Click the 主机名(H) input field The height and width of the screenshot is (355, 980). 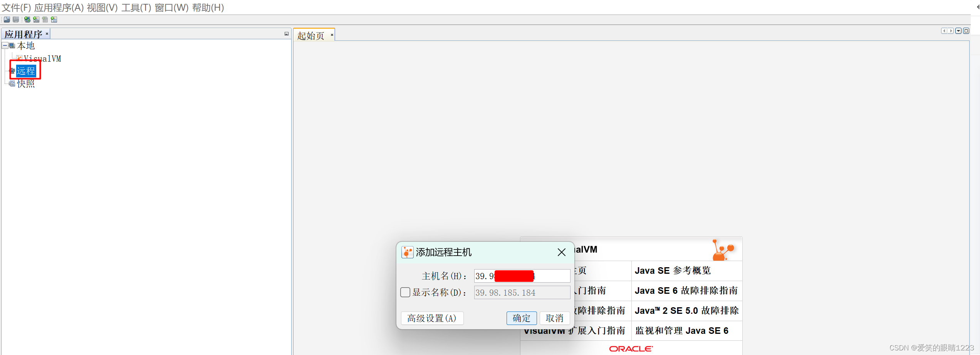(522, 276)
